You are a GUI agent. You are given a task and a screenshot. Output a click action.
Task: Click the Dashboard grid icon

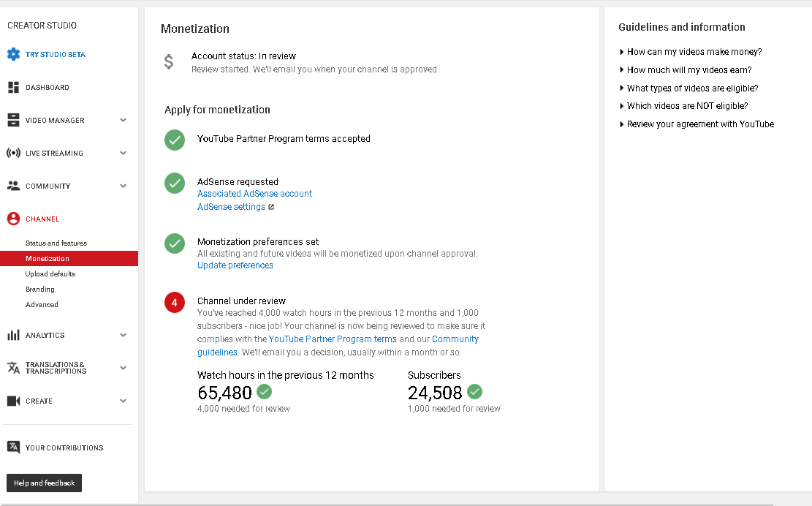tap(13, 87)
